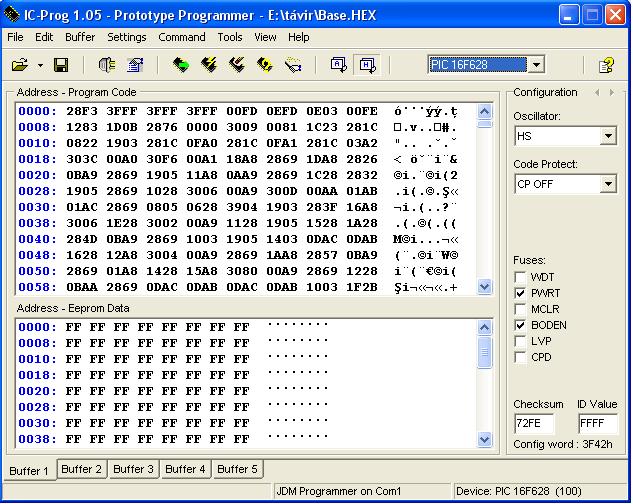Click Config word : 3F42h text
The image size is (633, 504).
pyautogui.click(x=563, y=444)
